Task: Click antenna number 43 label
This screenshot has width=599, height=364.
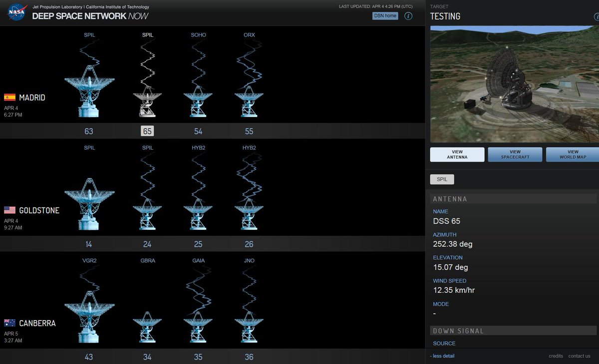Action: [89, 357]
